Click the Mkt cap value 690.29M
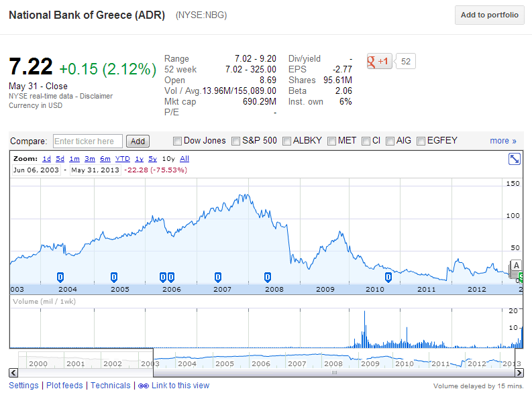 tap(259, 101)
